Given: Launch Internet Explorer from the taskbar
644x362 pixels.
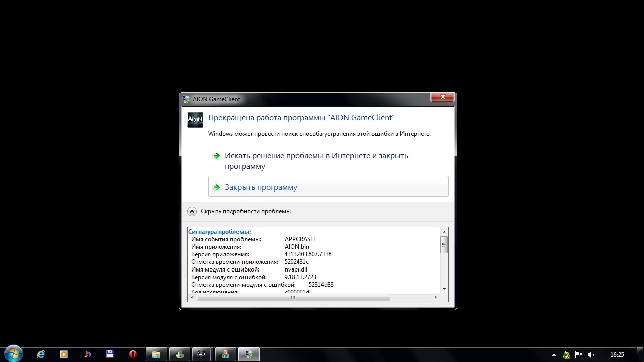Looking at the screenshot, I should [x=41, y=354].
